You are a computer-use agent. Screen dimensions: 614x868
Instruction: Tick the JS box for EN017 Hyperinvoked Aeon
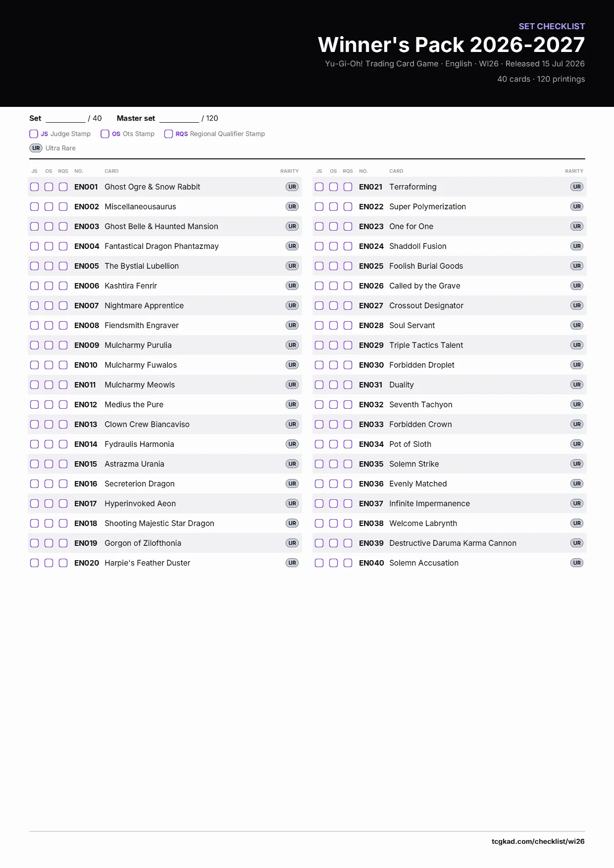tap(34, 503)
